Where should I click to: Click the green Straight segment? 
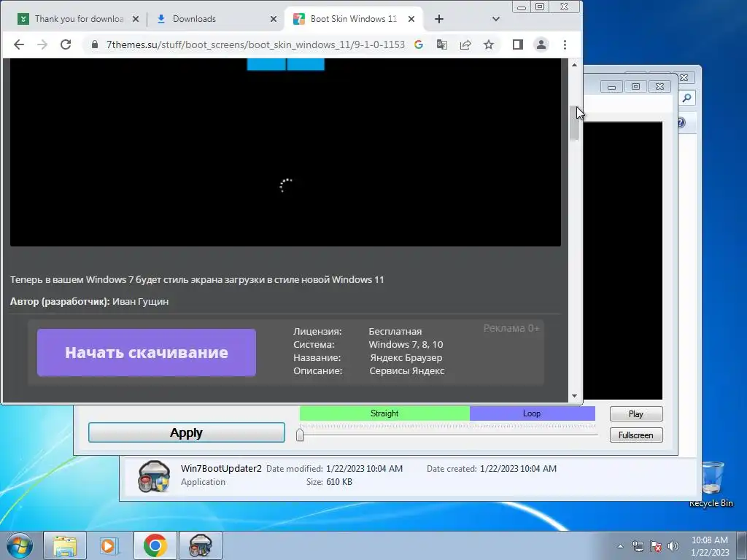click(384, 413)
